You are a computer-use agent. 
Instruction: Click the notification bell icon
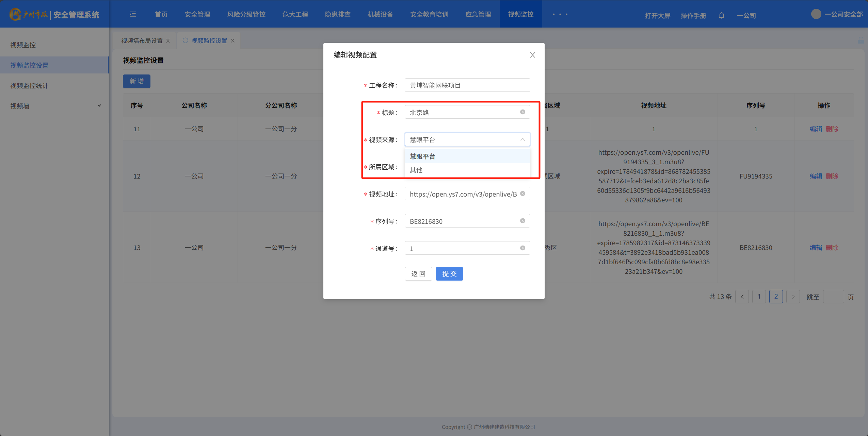click(x=721, y=16)
